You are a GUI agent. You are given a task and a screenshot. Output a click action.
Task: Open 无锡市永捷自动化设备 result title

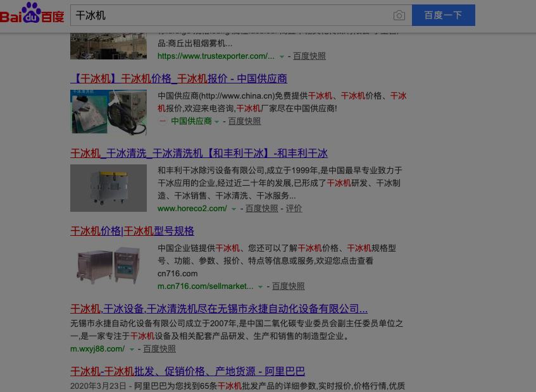click(x=219, y=309)
